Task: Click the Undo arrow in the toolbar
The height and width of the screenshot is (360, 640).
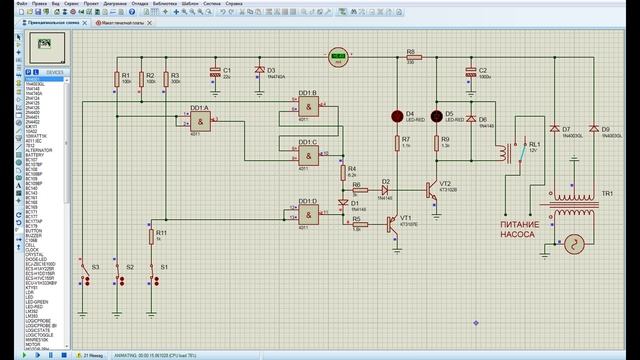Action: tap(222, 12)
